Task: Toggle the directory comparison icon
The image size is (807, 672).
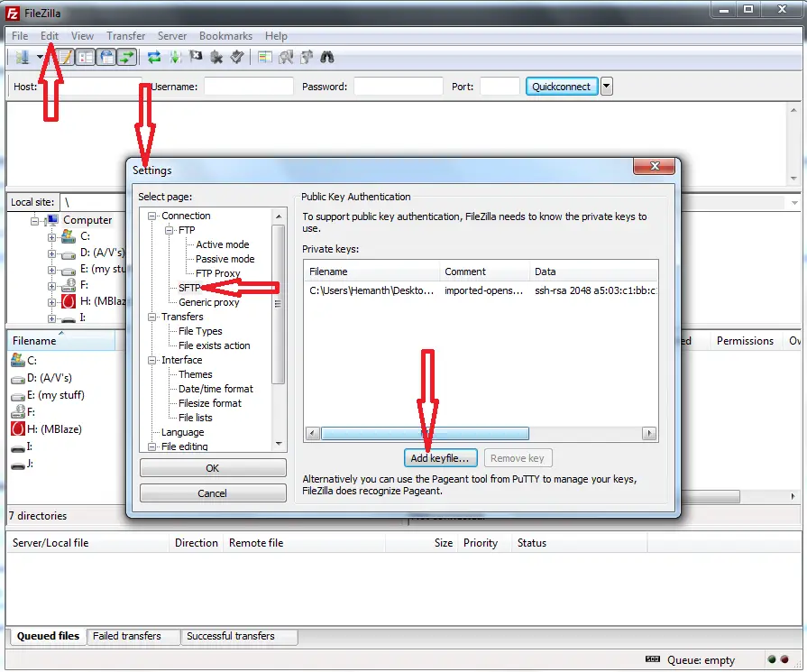Action: pos(286,57)
